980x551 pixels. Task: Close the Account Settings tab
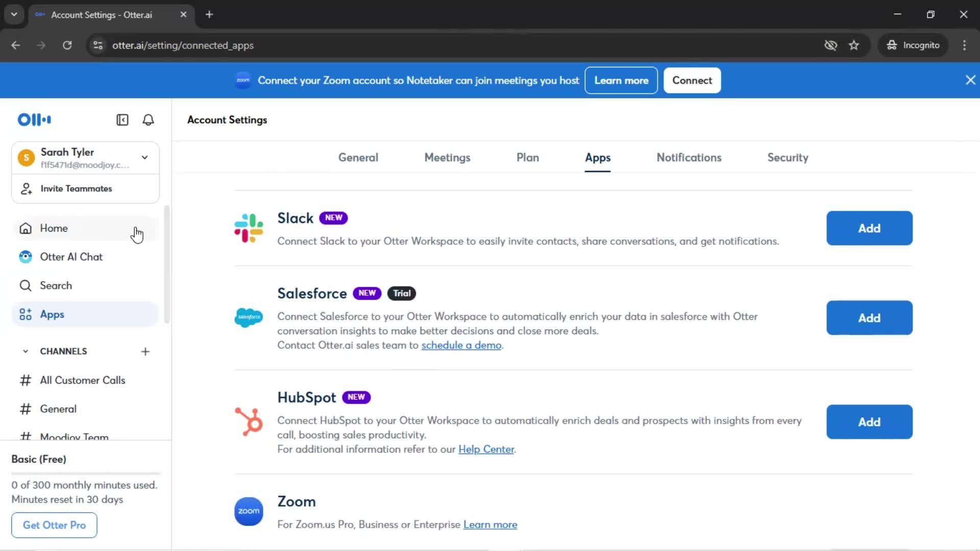tap(183, 14)
